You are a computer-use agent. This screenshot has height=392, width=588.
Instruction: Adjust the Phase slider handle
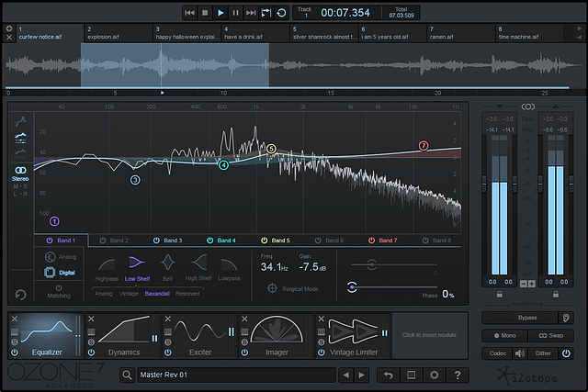coord(352,287)
